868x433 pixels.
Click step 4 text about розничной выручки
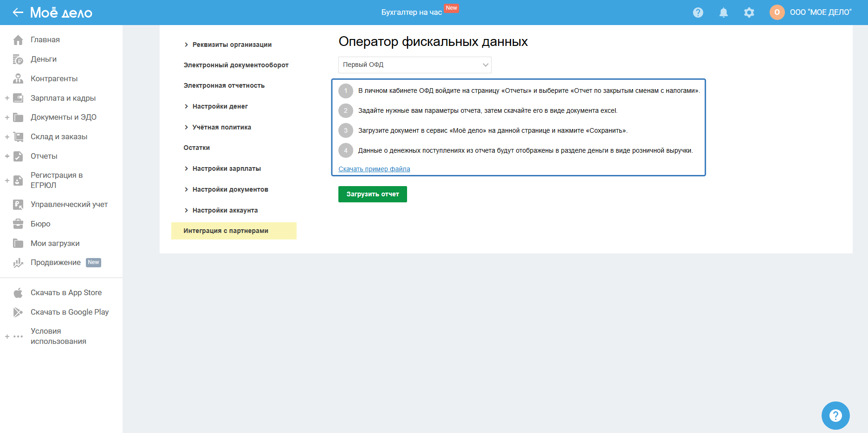(x=525, y=150)
